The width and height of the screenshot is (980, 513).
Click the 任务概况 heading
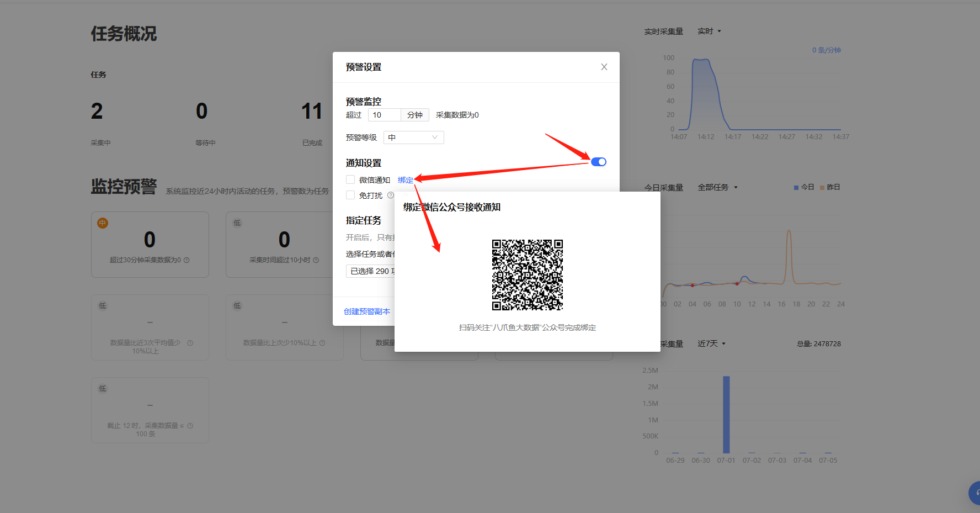tap(124, 34)
